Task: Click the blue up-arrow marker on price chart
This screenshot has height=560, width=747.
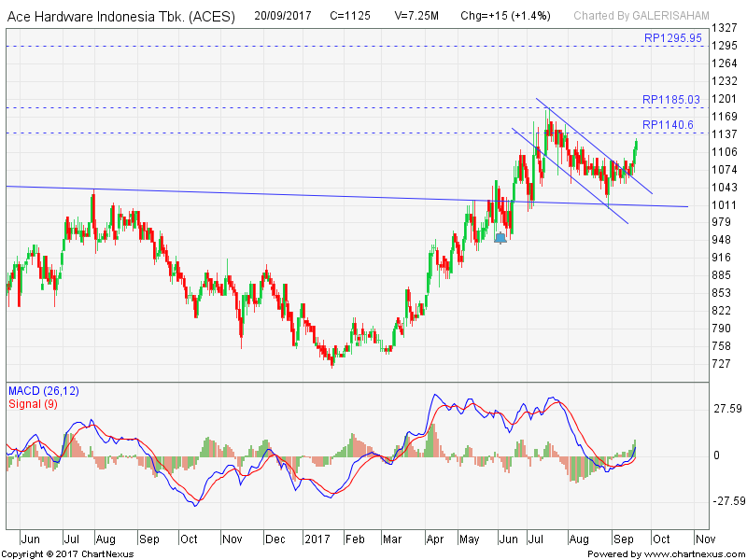Action: tap(500, 238)
